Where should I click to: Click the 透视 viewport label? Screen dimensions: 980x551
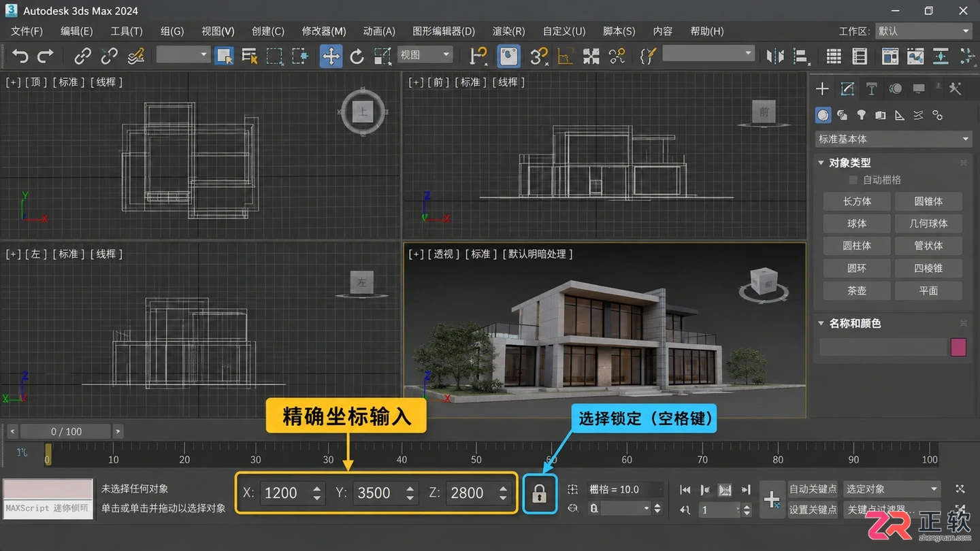[x=444, y=254]
